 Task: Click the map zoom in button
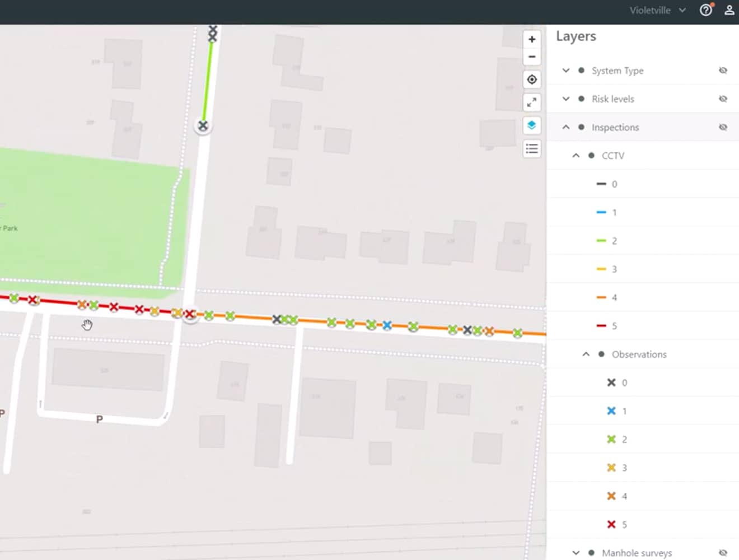(x=532, y=39)
